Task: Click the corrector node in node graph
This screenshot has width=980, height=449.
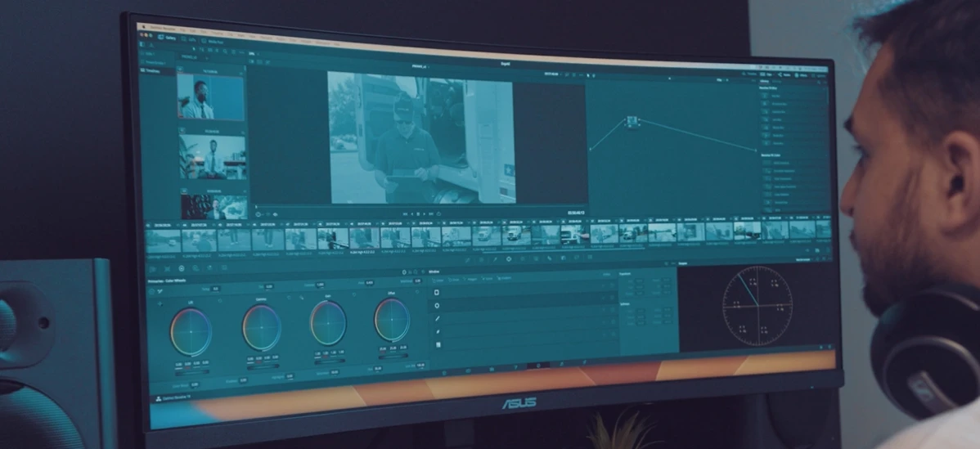Action: pyautogui.click(x=632, y=121)
